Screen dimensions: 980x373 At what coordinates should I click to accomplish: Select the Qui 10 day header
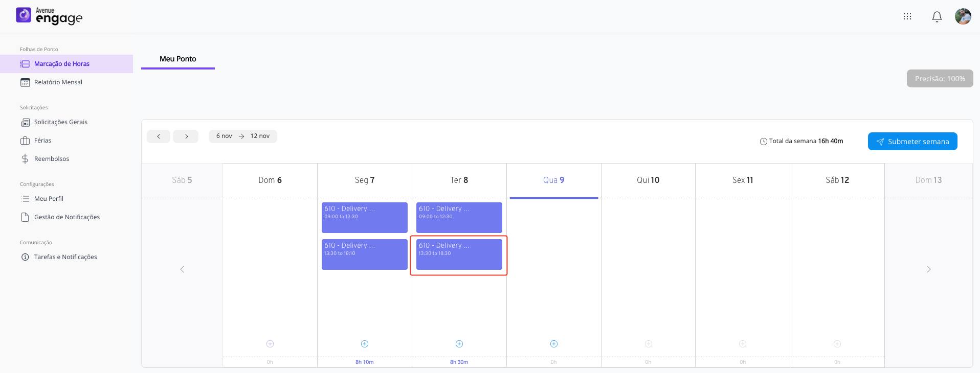[x=648, y=180]
